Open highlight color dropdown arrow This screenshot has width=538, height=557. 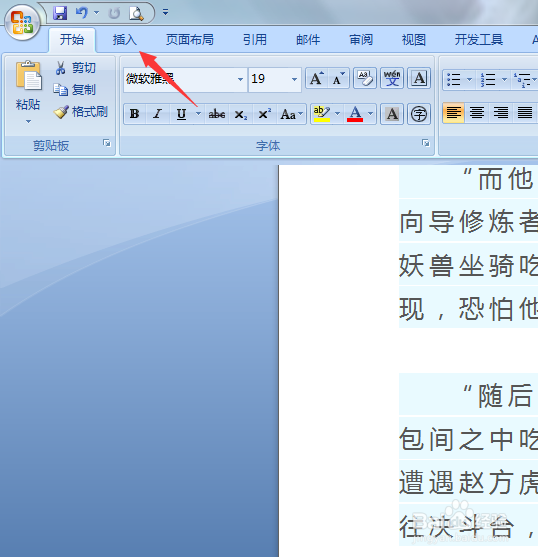click(338, 114)
